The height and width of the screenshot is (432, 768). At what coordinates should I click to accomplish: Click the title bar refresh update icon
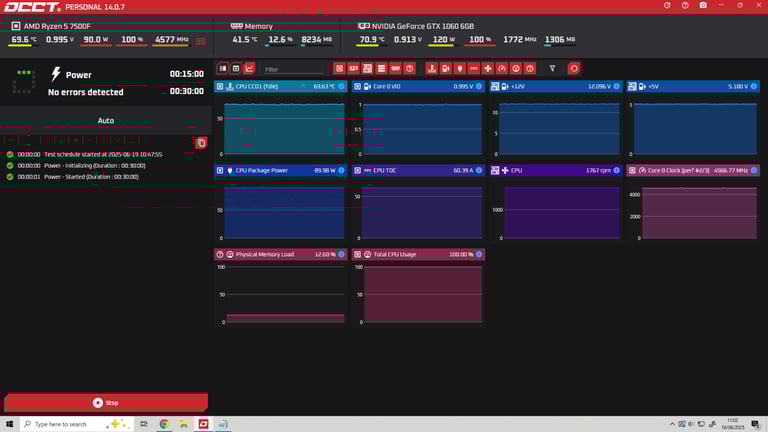667,5
